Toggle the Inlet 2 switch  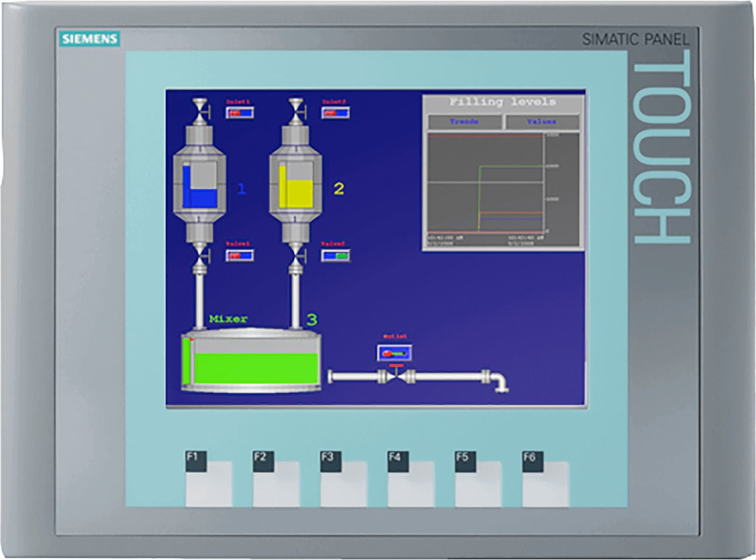(335, 113)
